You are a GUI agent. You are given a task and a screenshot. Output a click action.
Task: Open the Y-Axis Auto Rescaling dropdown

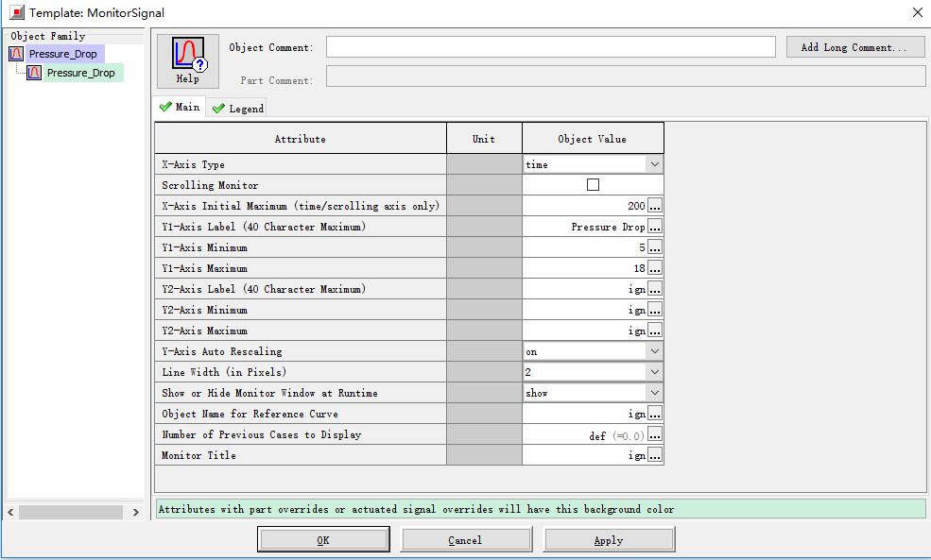coord(654,351)
